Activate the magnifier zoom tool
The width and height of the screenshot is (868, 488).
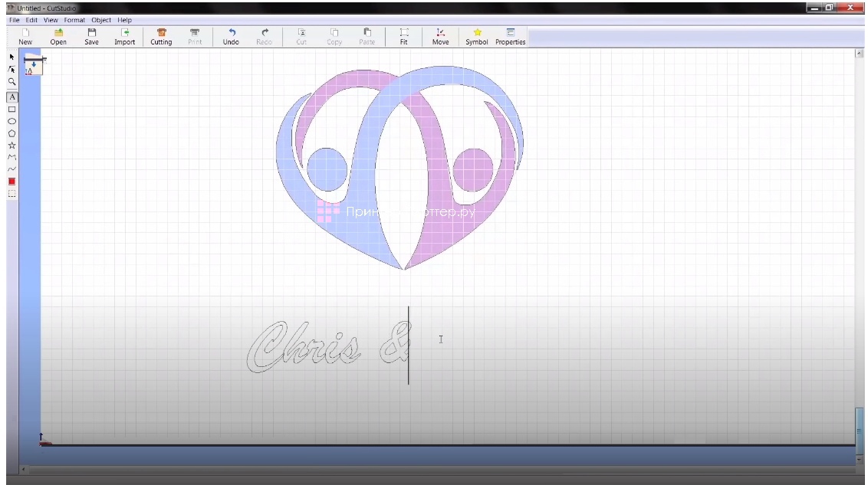[x=12, y=81]
